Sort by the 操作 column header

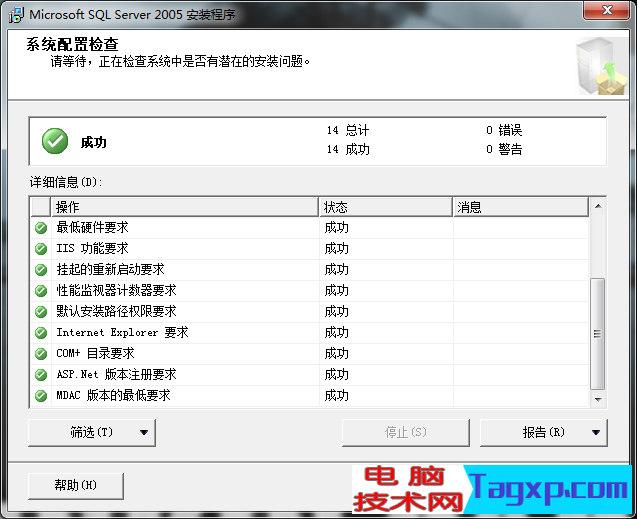click(x=184, y=207)
